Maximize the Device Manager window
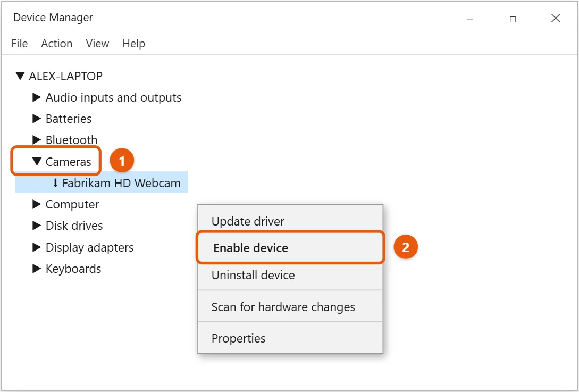The height and width of the screenshot is (392, 579). pos(513,19)
